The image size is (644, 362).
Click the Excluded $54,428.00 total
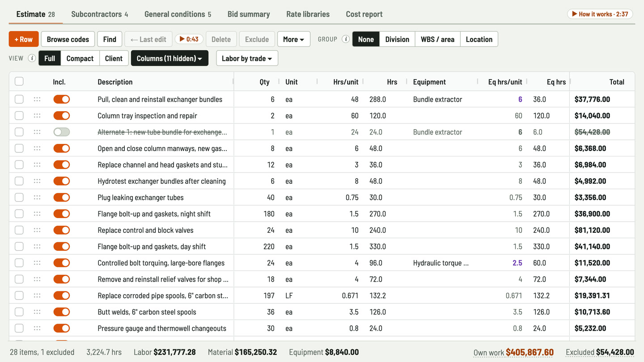(600, 352)
